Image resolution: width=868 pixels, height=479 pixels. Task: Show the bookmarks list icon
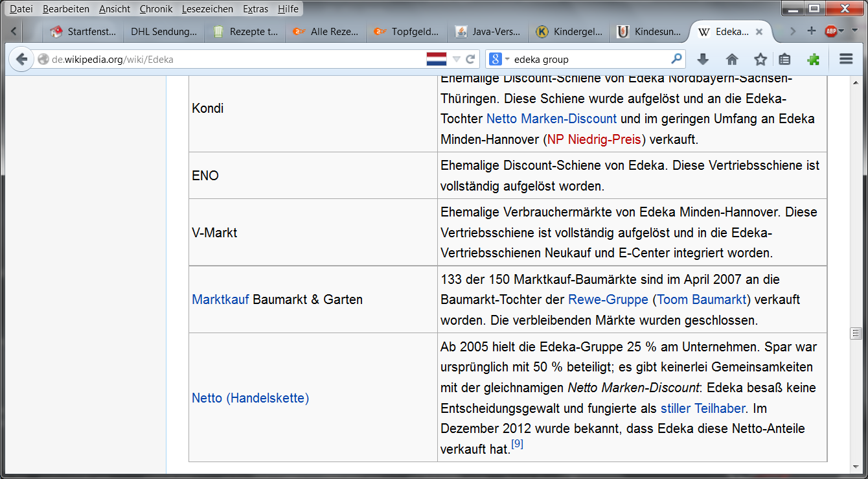coord(784,59)
